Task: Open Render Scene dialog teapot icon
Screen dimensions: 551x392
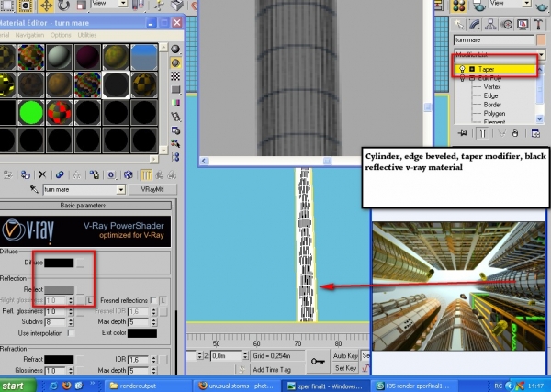Action: pos(479,6)
